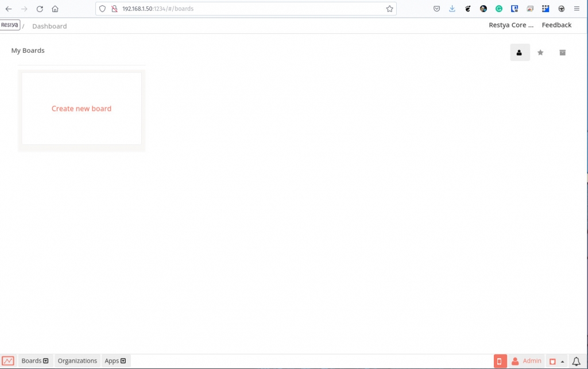This screenshot has height=369, width=588.
Task: Open the notifications bell
Action: pos(576,361)
